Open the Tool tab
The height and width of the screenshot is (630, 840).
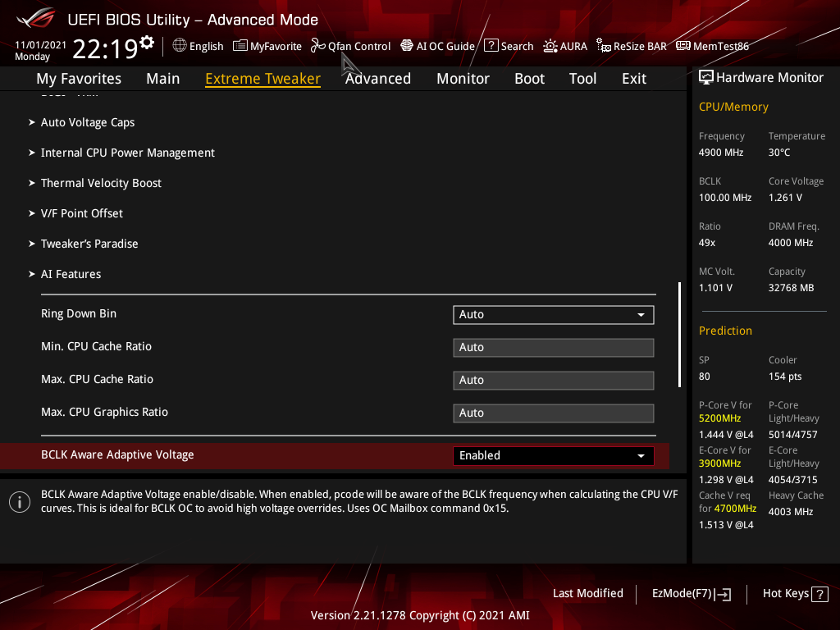(582, 79)
